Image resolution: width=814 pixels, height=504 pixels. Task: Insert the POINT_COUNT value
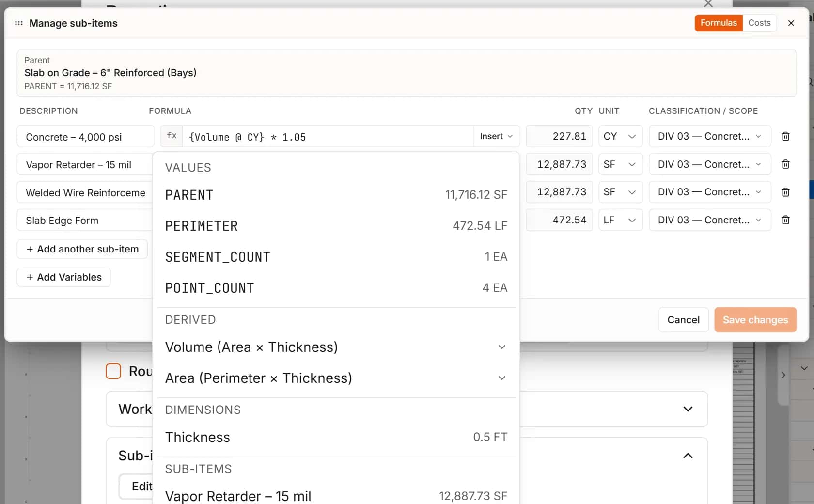tap(336, 288)
